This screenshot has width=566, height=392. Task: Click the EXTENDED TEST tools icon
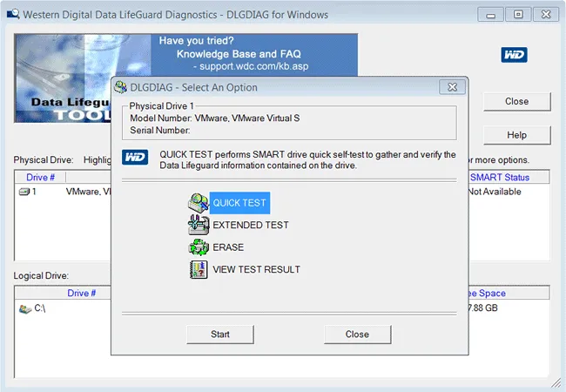[x=199, y=225]
